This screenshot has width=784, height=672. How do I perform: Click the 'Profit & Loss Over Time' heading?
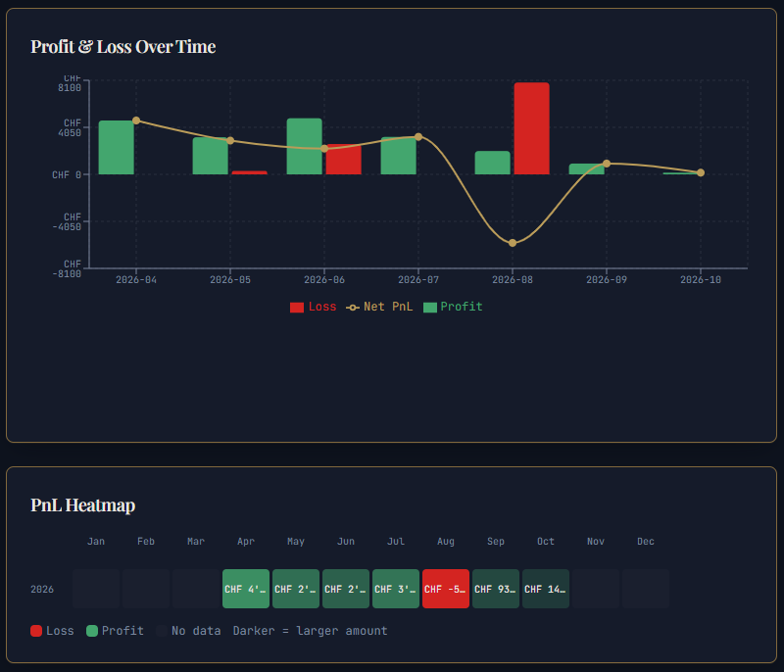point(123,46)
